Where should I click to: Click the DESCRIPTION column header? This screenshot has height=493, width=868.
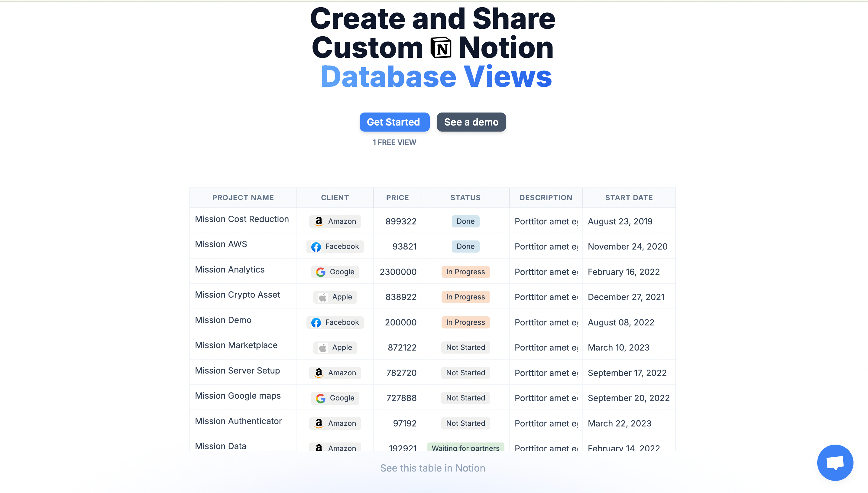pyautogui.click(x=546, y=198)
